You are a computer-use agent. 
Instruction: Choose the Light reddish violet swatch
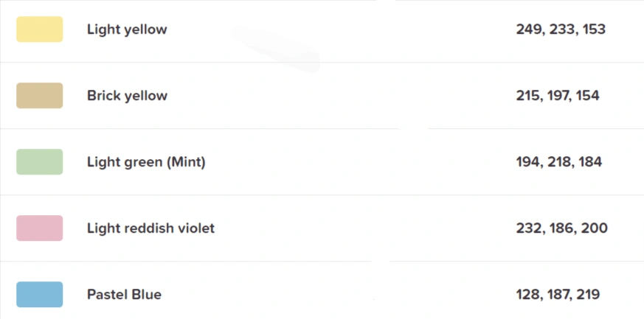[39, 228]
